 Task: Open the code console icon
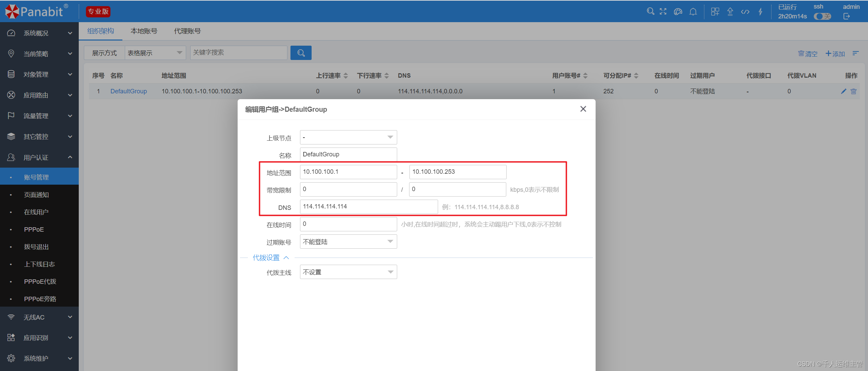745,12
